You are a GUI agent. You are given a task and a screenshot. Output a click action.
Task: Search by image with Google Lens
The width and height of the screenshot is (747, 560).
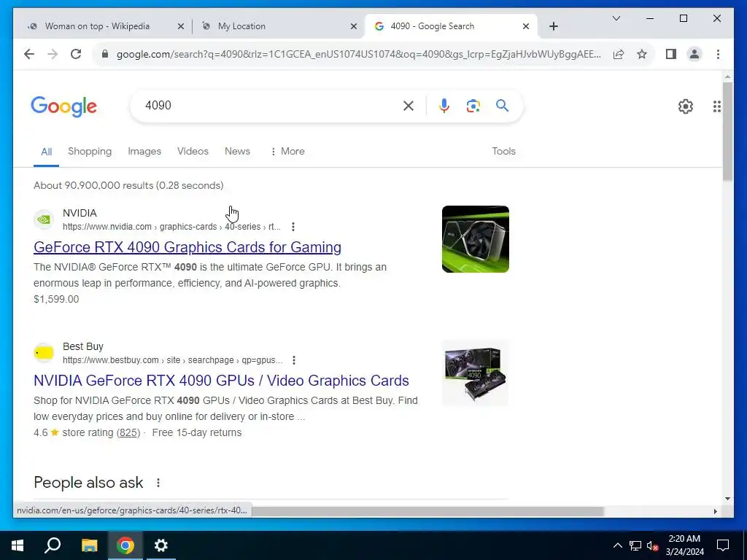[473, 106]
